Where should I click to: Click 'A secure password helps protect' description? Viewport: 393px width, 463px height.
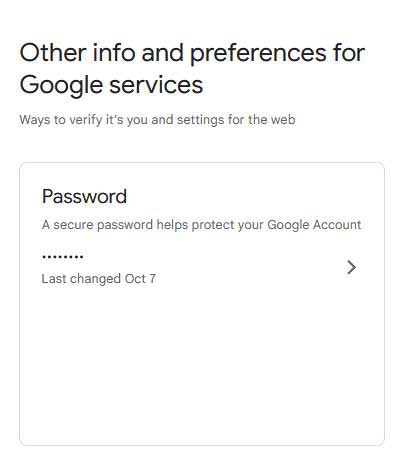point(201,225)
